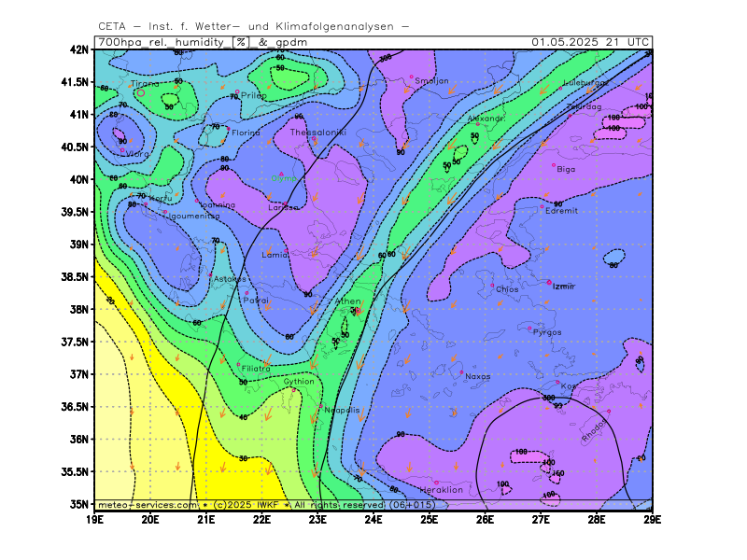Click the 41N latitude axis label
The height and width of the screenshot is (560, 747).
point(78,114)
